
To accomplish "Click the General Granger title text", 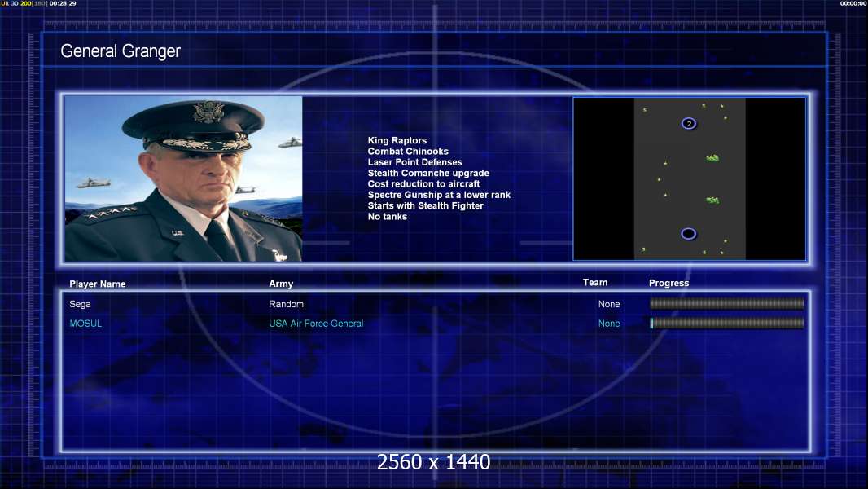I will click(x=121, y=51).
